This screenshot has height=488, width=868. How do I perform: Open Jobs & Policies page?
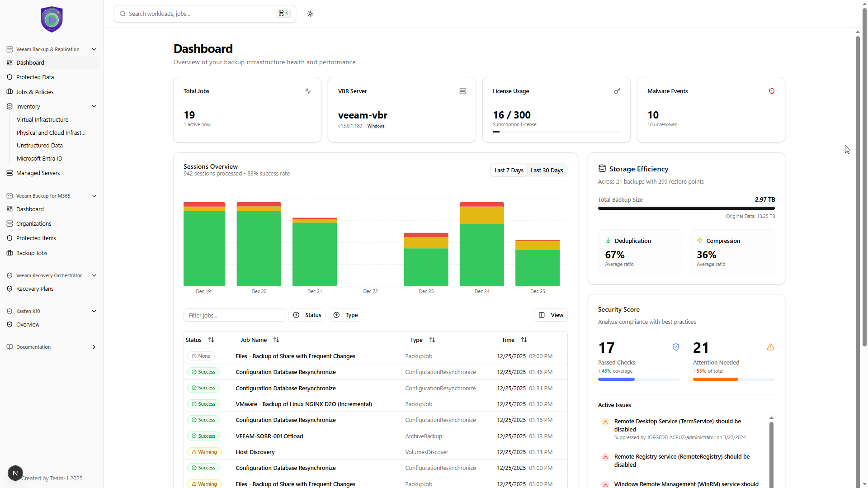[35, 92]
